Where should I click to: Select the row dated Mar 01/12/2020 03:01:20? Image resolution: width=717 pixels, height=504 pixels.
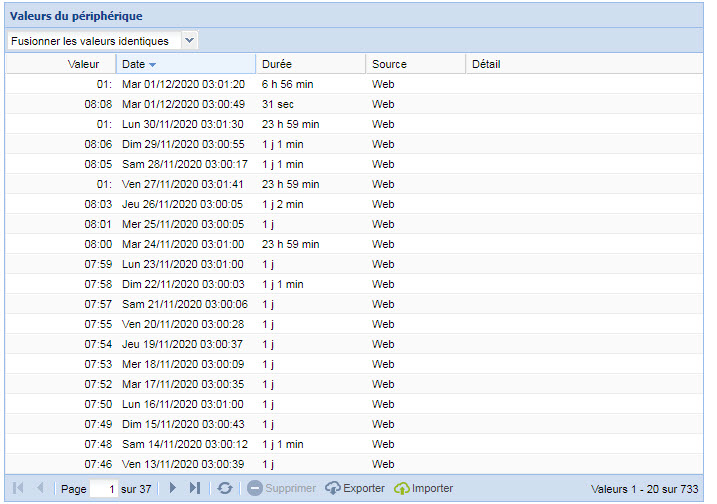click(183, 84)
